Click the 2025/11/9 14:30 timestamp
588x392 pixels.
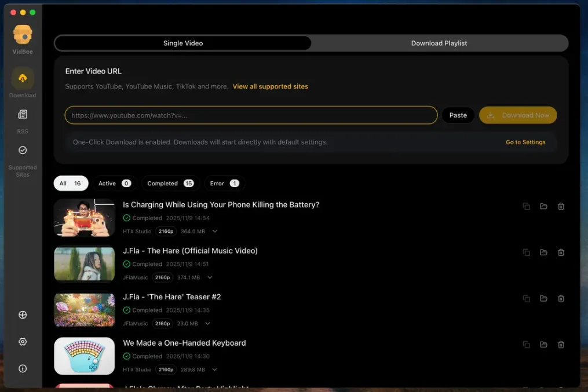click(188, 356)
